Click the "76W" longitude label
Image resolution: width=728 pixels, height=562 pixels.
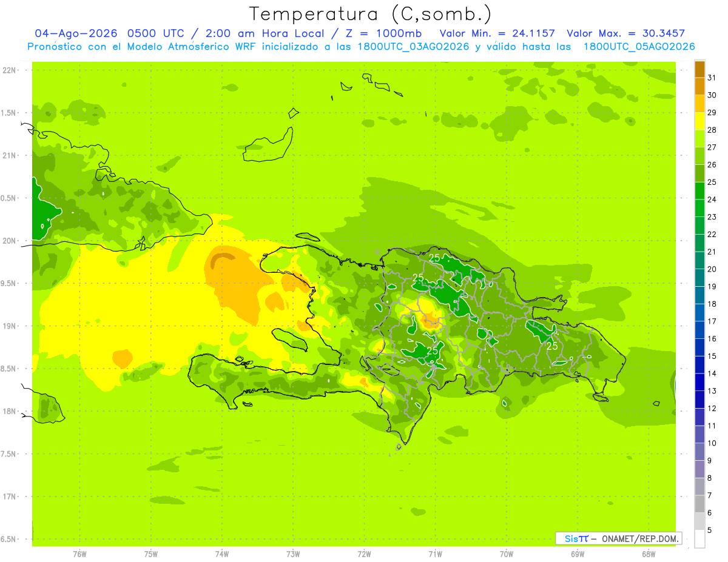(79, 554)
